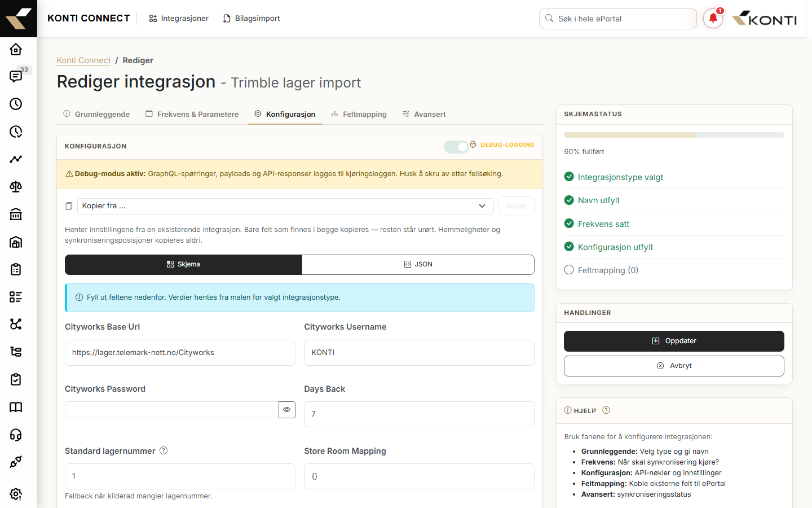The height and width of the screenshot is (508, 812).
Task: Open the Grunnleggende tab
Action: tap(96, 114)
